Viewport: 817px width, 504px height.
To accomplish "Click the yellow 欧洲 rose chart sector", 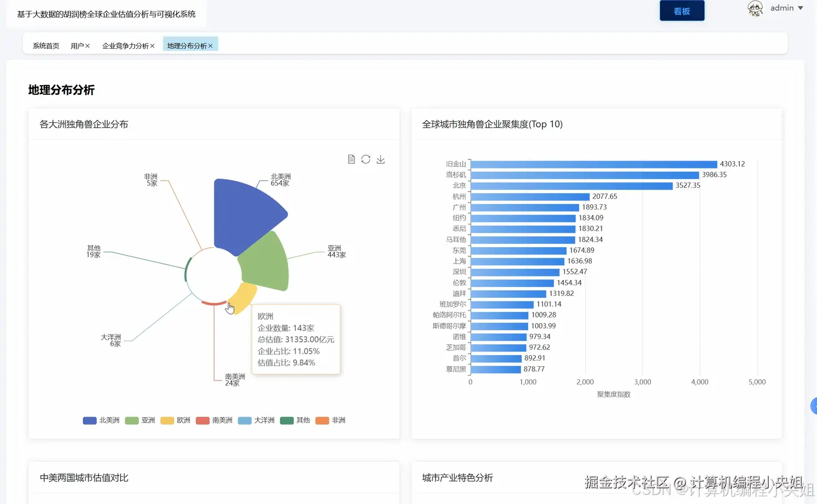I will [244, 298].
